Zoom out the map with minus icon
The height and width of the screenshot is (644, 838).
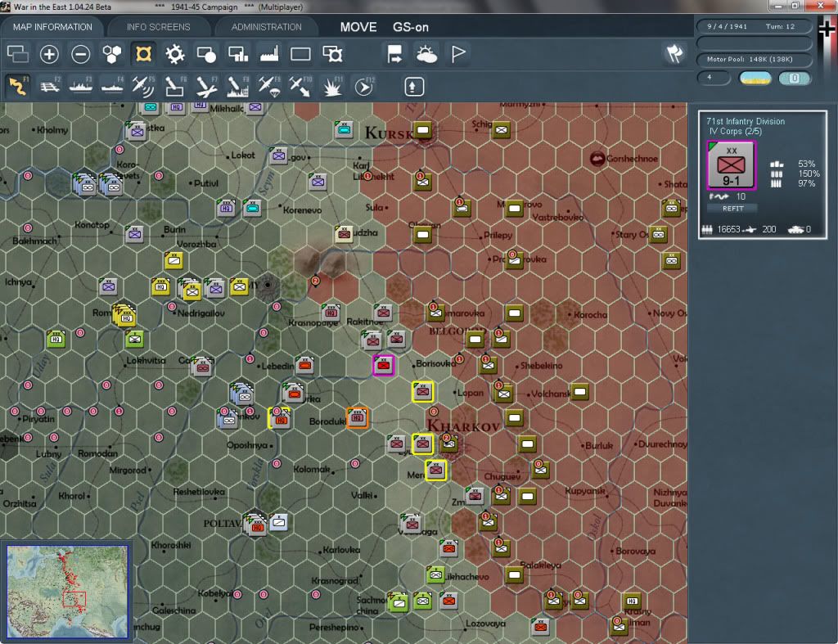click(x=81, y=54)
